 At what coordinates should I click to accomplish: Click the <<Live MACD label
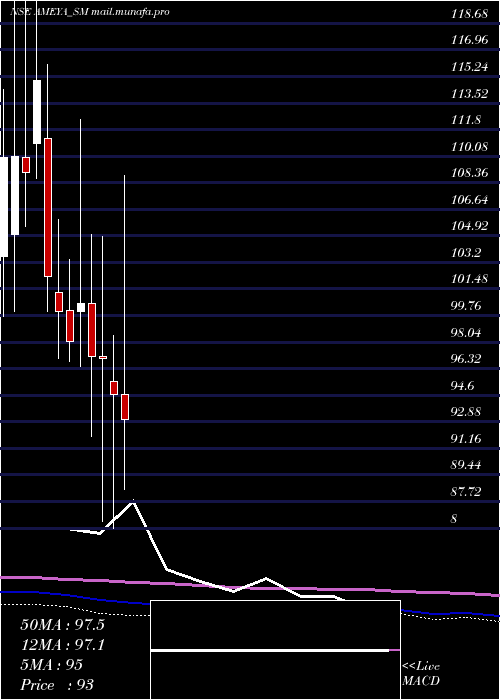(x=421, y=674)
